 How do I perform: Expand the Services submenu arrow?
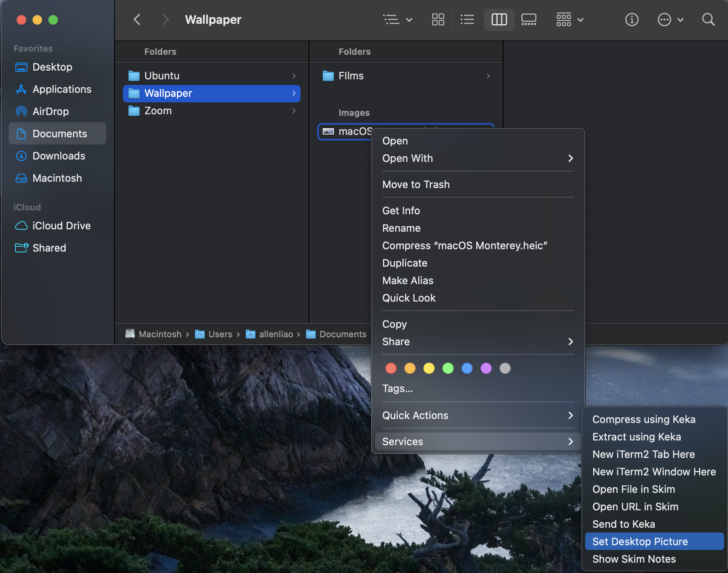(570, 441)
